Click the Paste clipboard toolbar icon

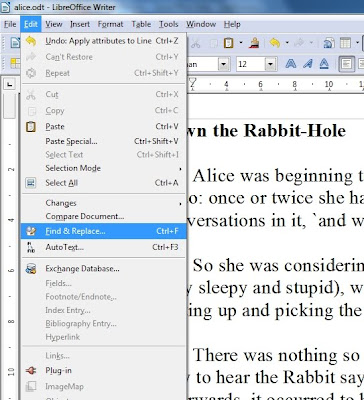[x=229, y=43]
